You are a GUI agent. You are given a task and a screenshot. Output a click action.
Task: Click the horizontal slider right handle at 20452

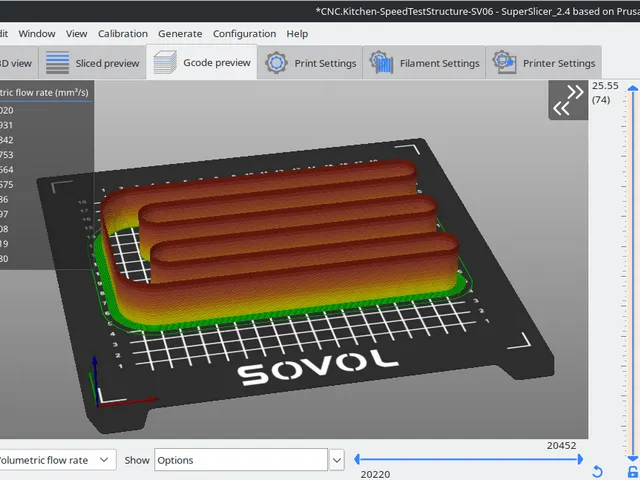pos(580,460)
